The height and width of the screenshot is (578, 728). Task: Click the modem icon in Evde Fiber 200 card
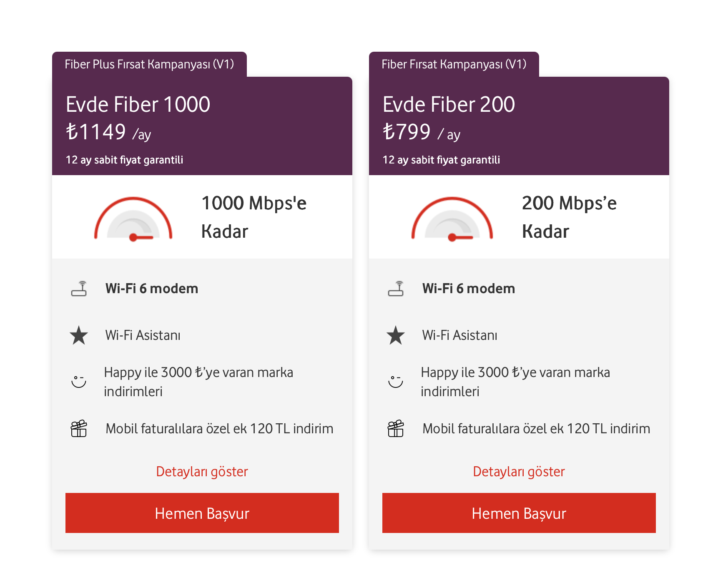[x=396, y=289]
